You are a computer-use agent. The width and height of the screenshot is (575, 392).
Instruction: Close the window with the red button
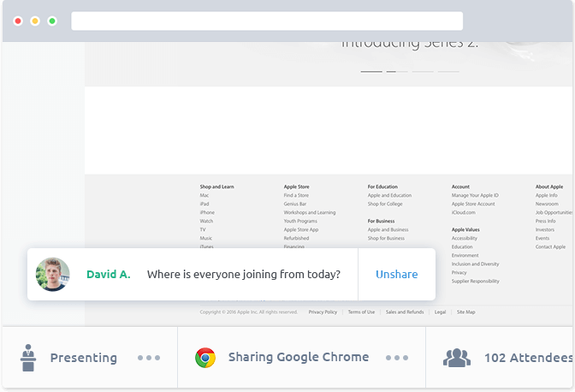pyautogui.click(x=18, y=21)
